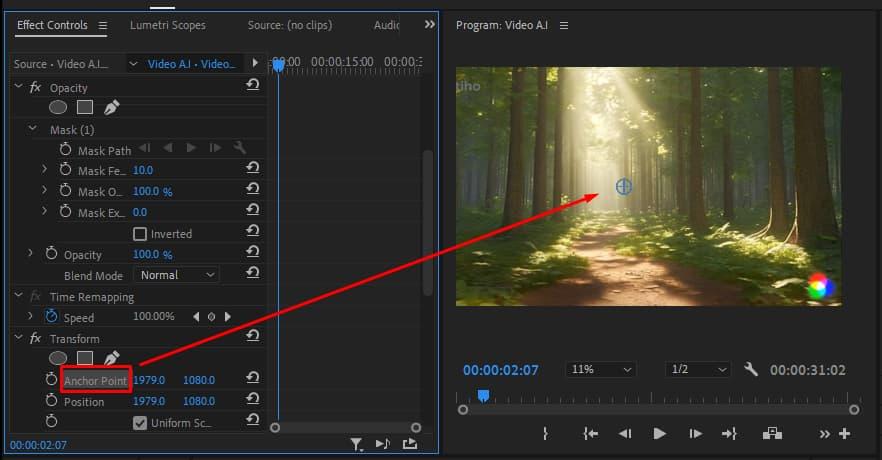Open Effect Controls panel menu icon
This screenshot has width=882, height=460.
pos(102,25)
